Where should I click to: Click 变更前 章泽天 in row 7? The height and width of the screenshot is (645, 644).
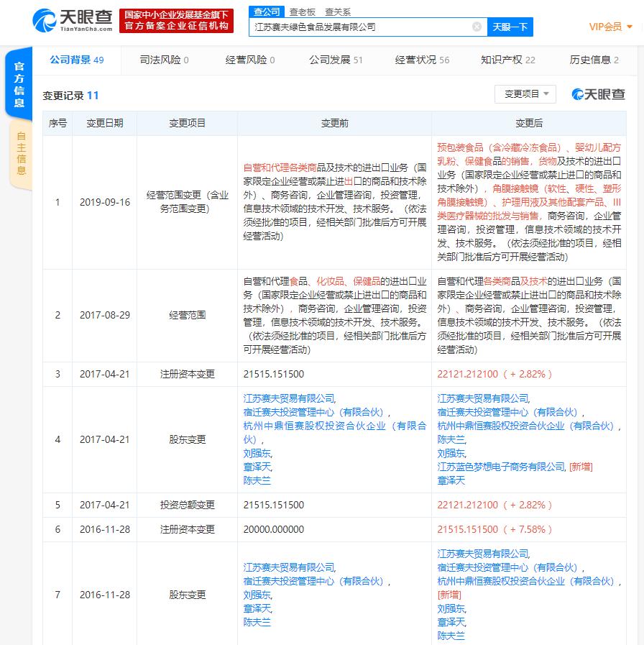click(257, 608)
